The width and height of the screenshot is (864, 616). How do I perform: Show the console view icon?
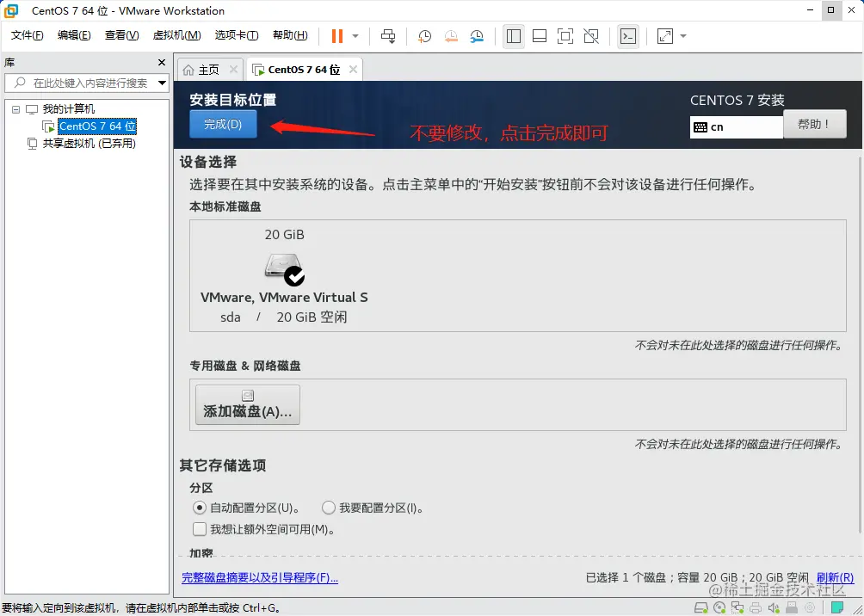pyautogui.click(x=628, y=36)
